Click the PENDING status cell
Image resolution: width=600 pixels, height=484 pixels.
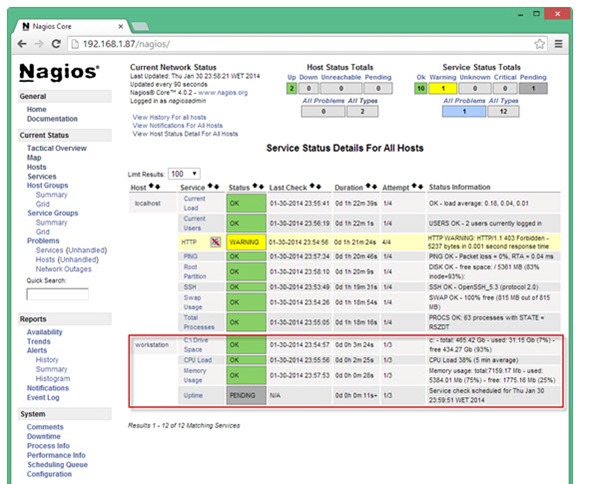[246, 395]
